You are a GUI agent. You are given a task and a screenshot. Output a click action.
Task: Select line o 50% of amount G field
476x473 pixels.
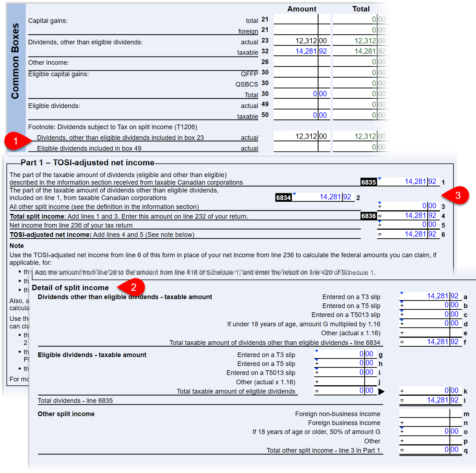pyautogui.click(x=431, y=431)
